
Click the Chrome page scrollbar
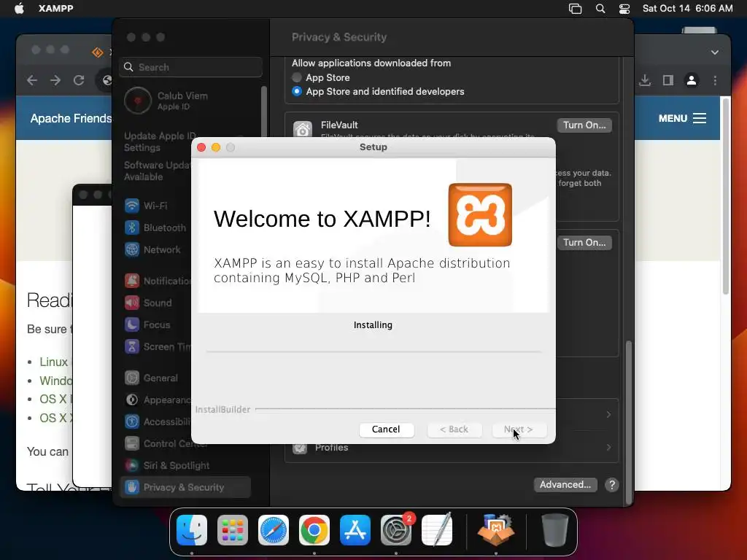726,196
